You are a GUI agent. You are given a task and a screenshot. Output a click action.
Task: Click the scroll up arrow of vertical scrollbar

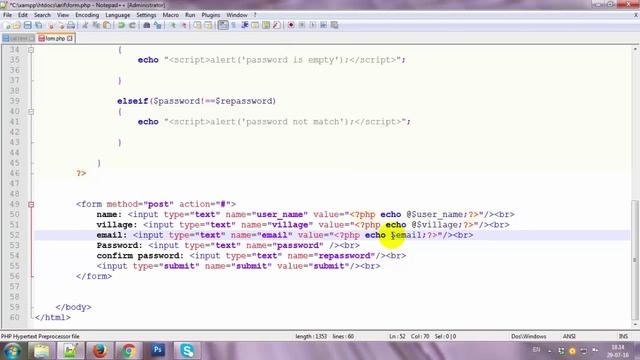[x=635, y=49]
